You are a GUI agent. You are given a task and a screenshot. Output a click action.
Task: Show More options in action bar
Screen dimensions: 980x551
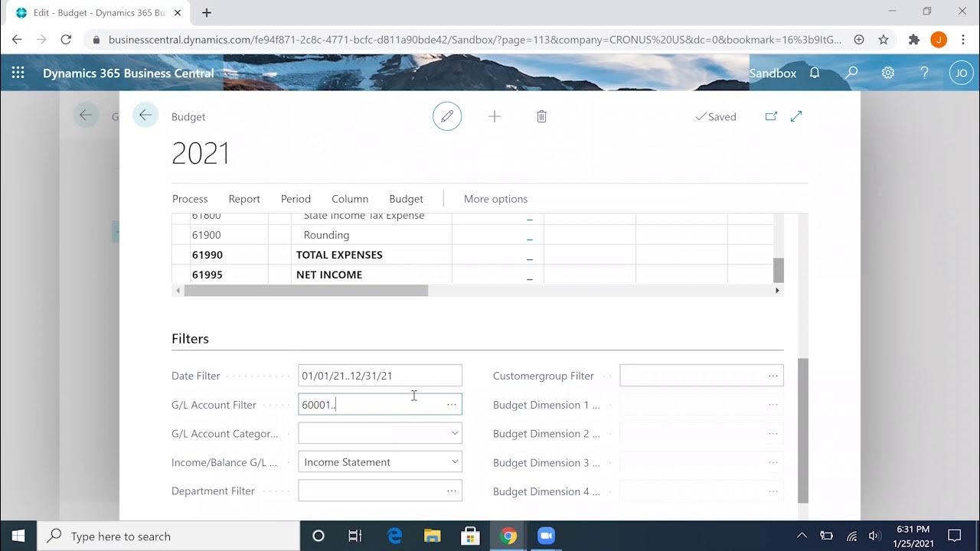495,199
